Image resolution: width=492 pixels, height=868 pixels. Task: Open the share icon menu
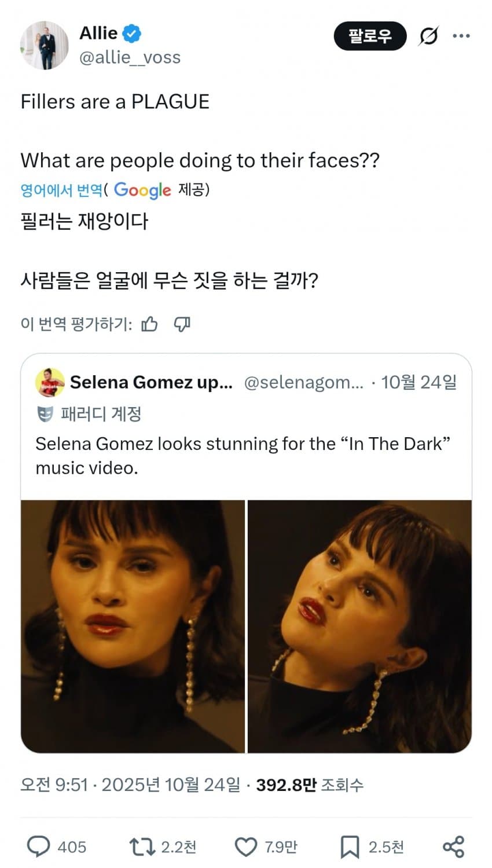[453, 847]
